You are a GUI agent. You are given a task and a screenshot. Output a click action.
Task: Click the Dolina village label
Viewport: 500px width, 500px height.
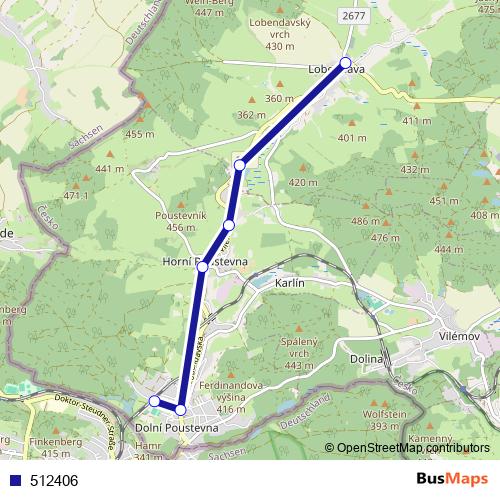(x=366, y=359)
